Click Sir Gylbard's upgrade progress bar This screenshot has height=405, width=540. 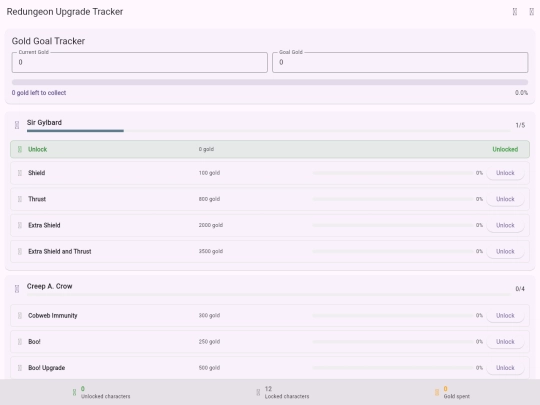pyautogui.click(x=269, y=131)
